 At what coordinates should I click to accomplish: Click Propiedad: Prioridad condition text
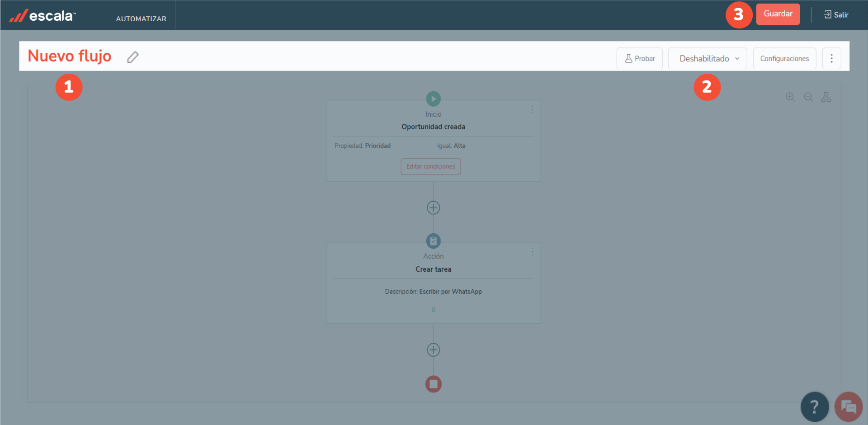[363, 146]
